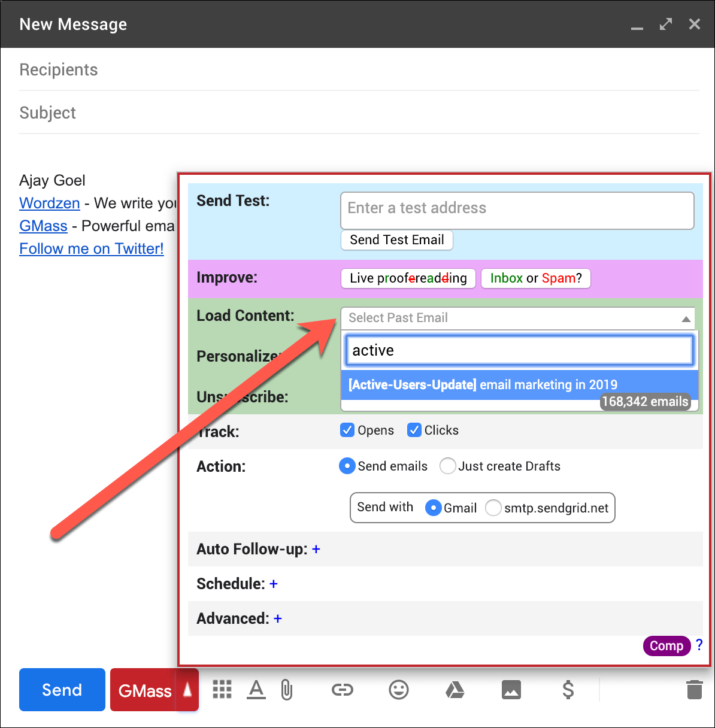Expand the Auto Follow-up section
715x728 pixels.
pyautogui.click(x=316, y=549)
